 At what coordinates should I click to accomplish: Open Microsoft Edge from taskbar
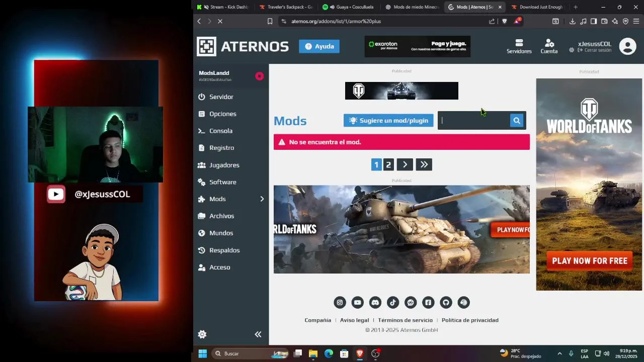click(x=329, y=353)
